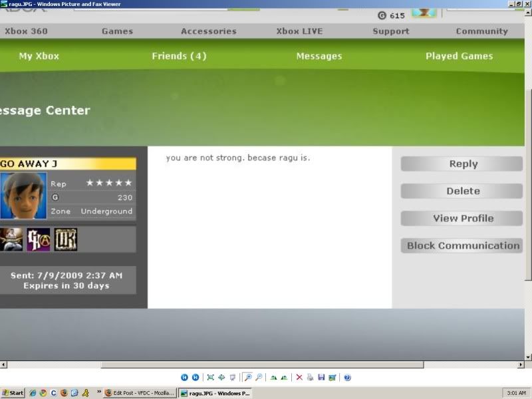Click the Delete message button
Image resolution: width=532 pixels, height=399 pixels.
[462, 191]
